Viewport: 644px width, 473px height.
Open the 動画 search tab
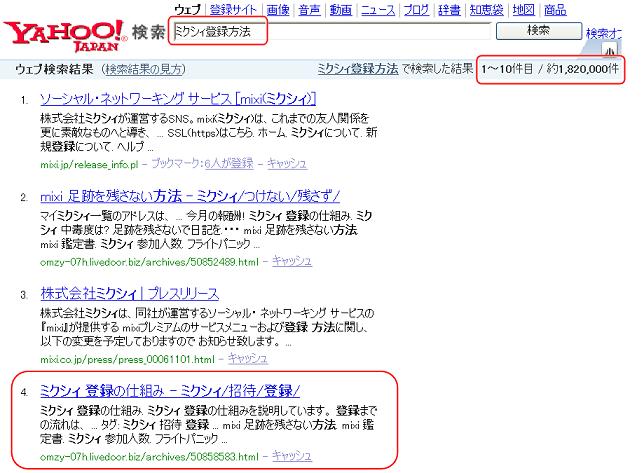pos(341,9)
